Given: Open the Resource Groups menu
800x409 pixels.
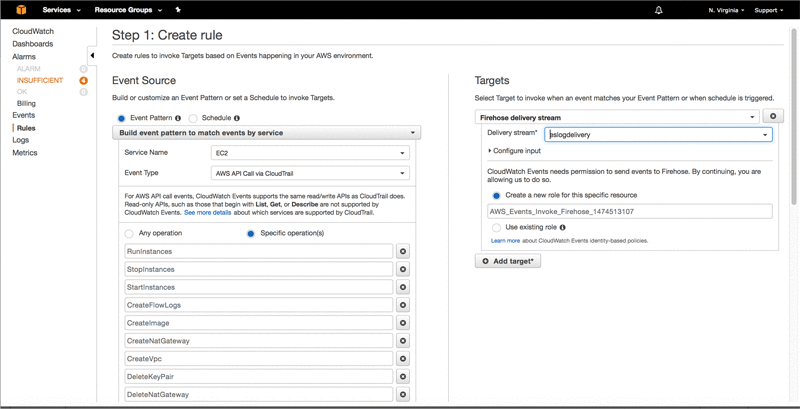Looking at the screenshot, I should point(129,10).
